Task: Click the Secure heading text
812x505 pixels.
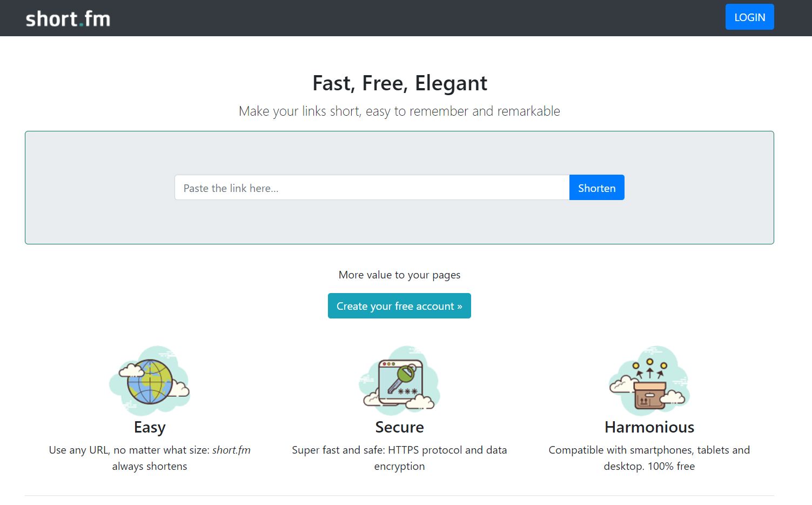Action: (399, 427)
